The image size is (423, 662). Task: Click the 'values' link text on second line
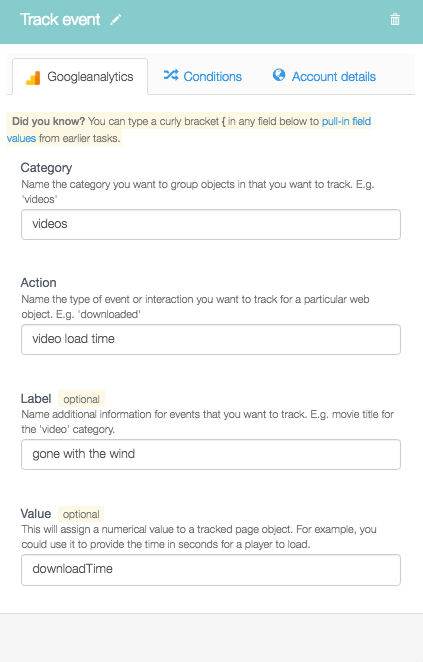[22, 138]
